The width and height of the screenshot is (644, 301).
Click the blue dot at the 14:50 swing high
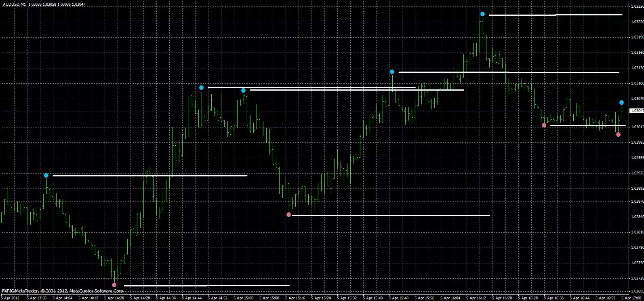tap(201, 88)
